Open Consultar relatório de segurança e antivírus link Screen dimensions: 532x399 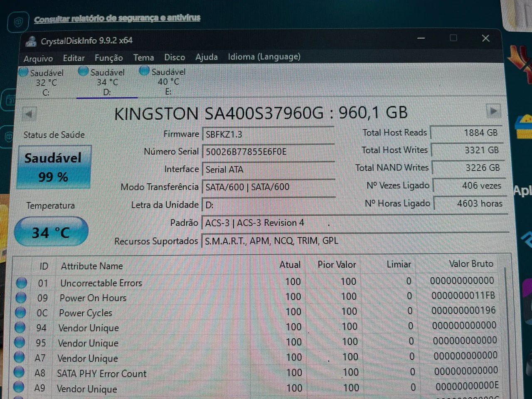coord(117,18)
